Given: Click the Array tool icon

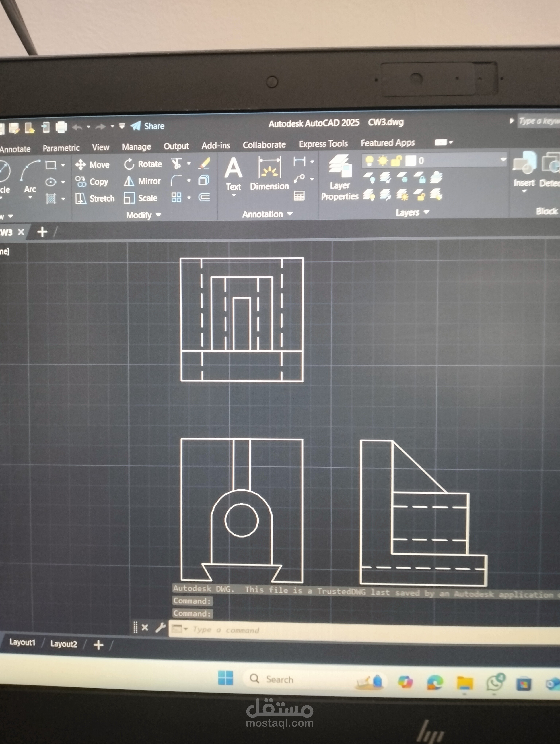Looking at the screenshot, I should click(176, 197).
